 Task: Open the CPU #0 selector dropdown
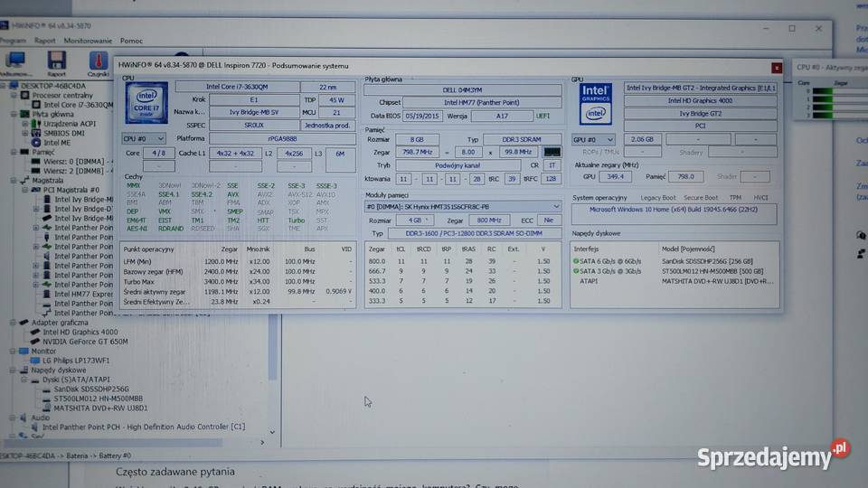coord(144,138)
